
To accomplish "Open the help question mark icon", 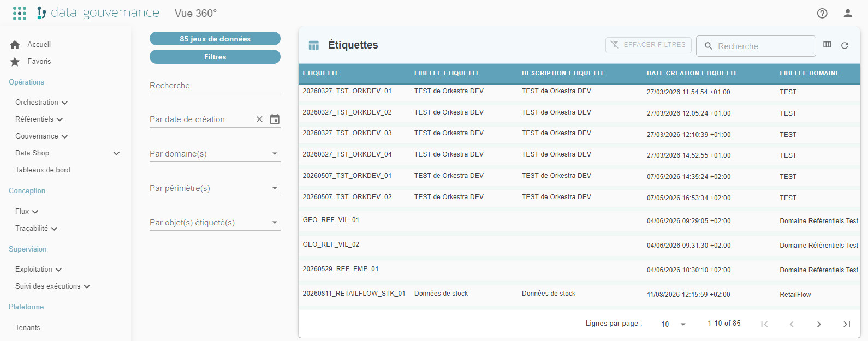I will coord(822,13).
